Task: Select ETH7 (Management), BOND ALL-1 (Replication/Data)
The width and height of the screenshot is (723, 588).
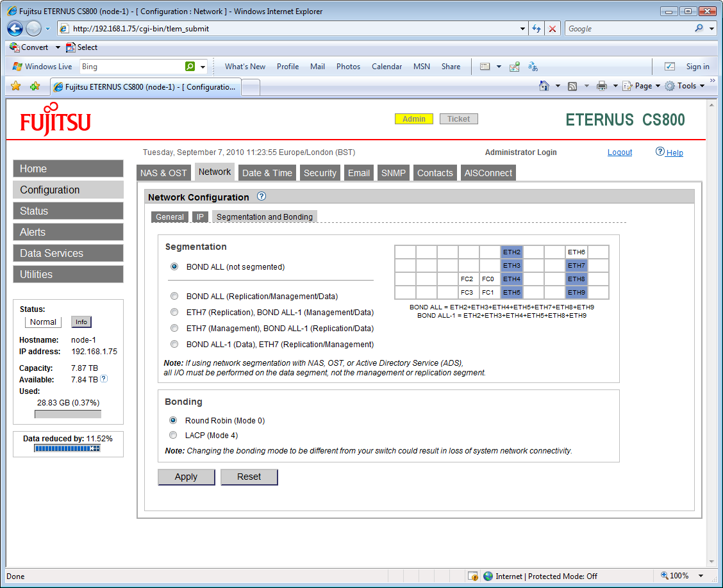Action: tap(174, 328)
